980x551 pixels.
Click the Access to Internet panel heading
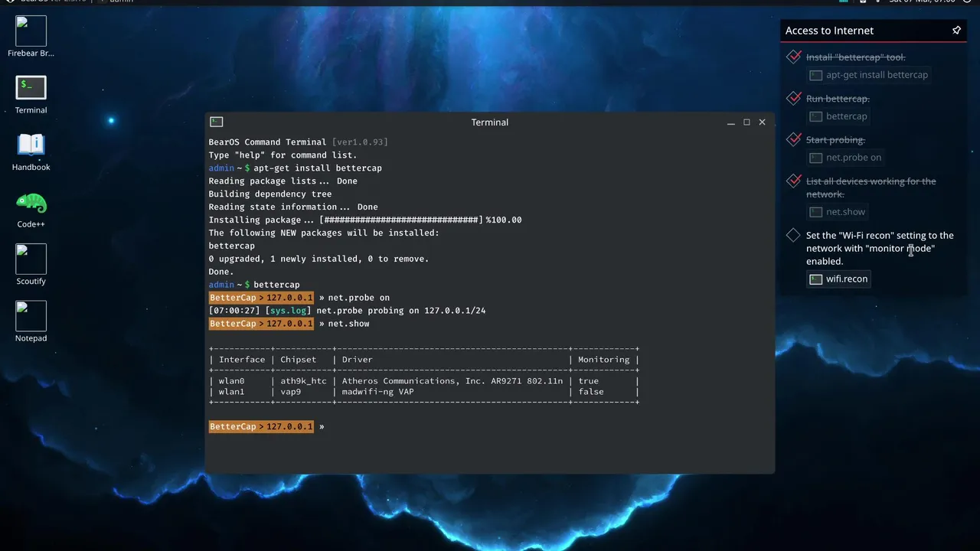click(x=829, y=31)
